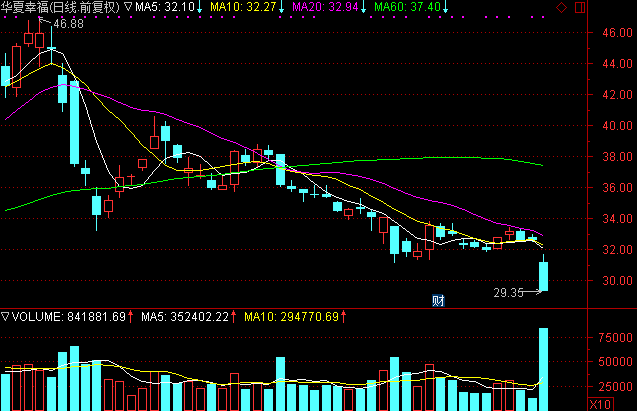
Task: Click the red split-window icon at top right
Action: click(x=580, y=7)
